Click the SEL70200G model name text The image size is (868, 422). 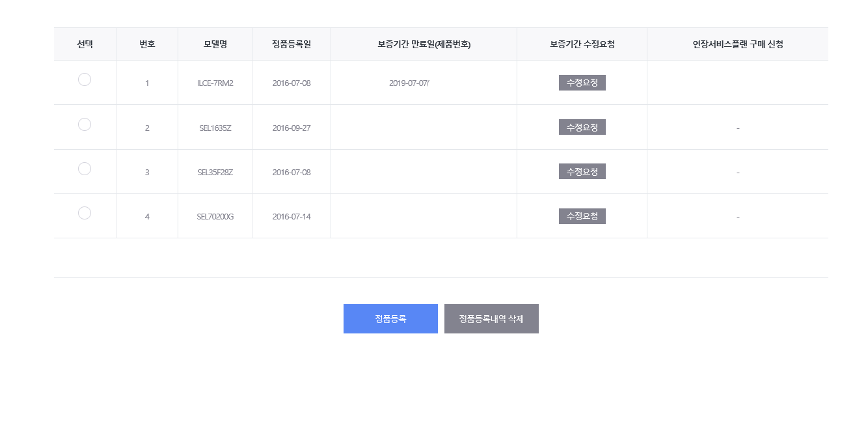pyautogui.click(x=215, y=216)
